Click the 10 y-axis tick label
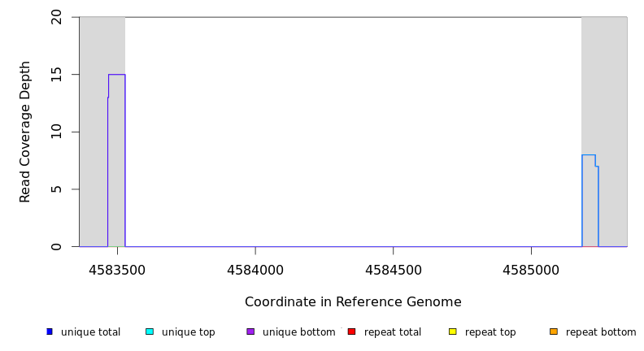The height and width of the screenshot is (351, 644). (x=57, y=132)
